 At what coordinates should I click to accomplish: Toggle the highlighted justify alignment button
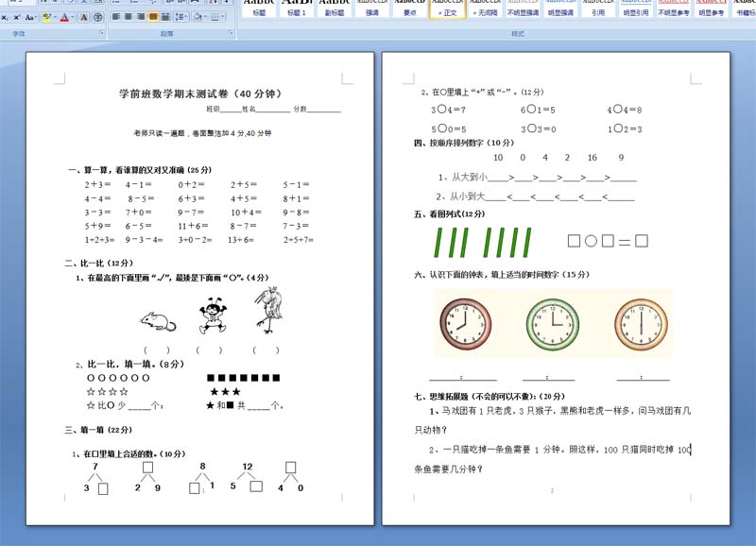tap(153, 17)
